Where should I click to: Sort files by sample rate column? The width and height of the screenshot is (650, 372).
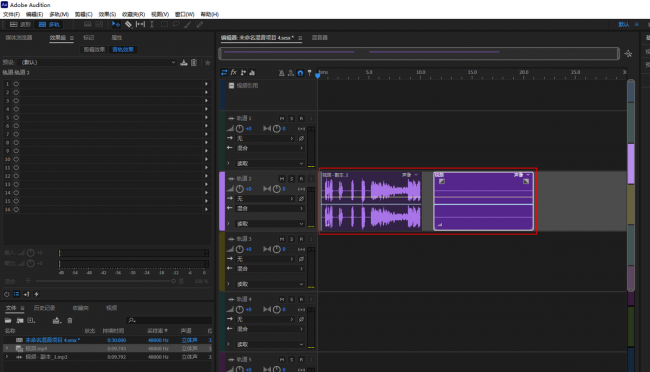pos(158,331)
